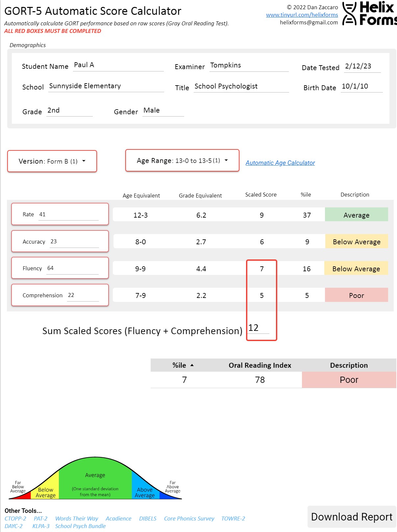397x532 pixels.
Task: Open the Version Form B dropdown
Action: tap(52, 161)
